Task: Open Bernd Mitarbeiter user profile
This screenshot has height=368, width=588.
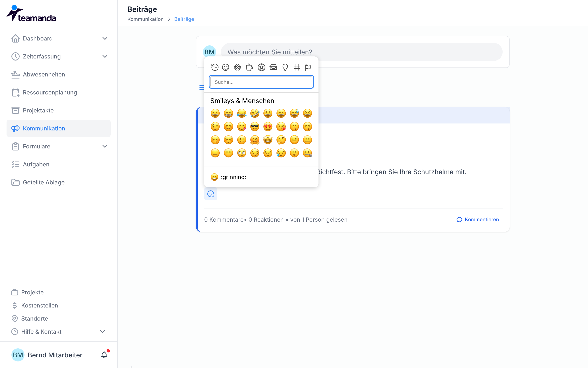Action: 47,355
